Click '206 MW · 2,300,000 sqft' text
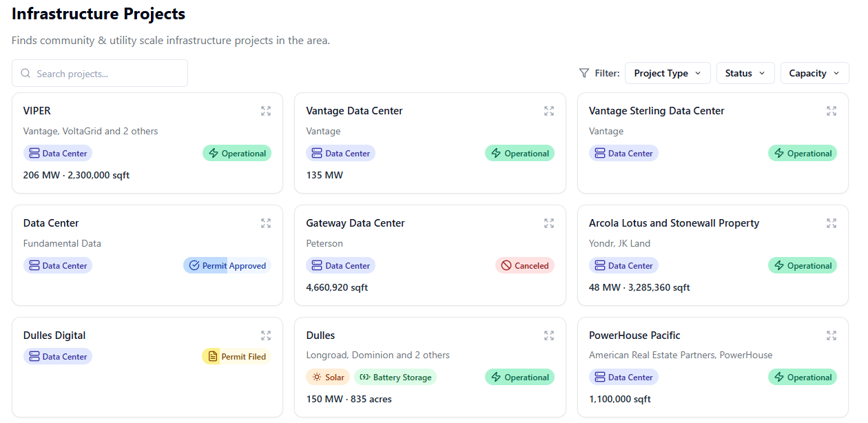Screen dimensions: 868x423 click(x=76, y=175)
